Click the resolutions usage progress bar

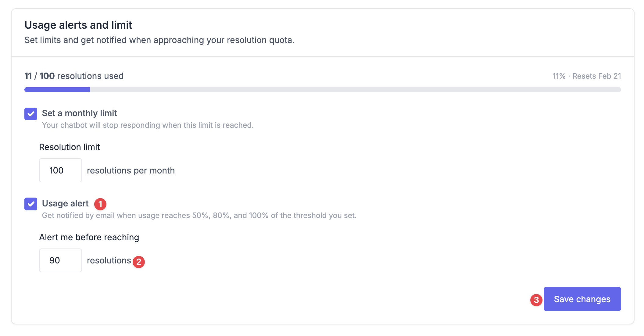[x=322, y=90]
